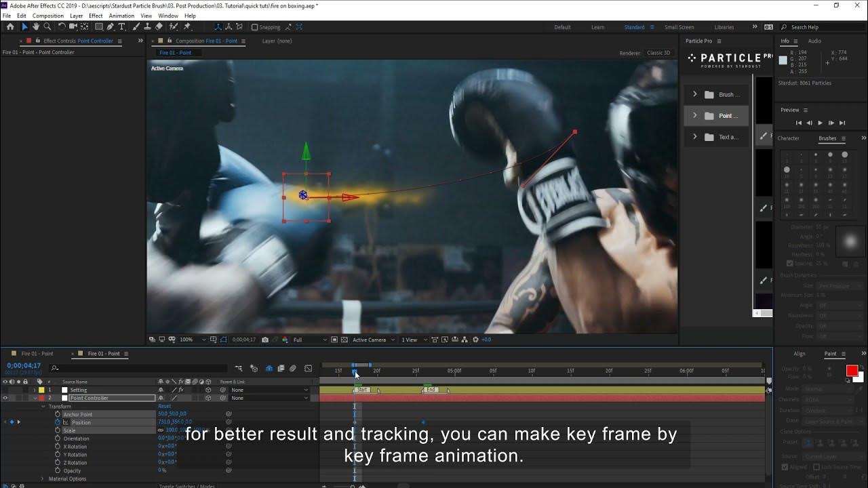Select the Brush tool

(x=136, y=27)
